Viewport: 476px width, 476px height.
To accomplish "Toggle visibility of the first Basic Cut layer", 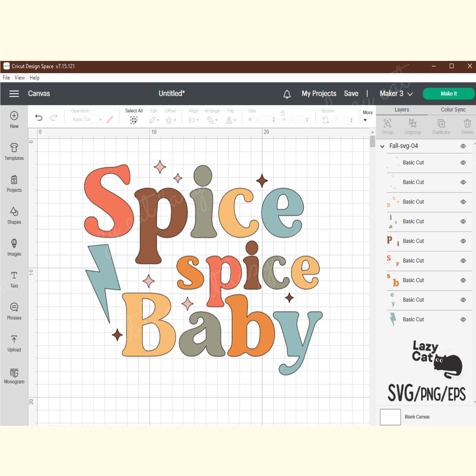I will 463,163.
